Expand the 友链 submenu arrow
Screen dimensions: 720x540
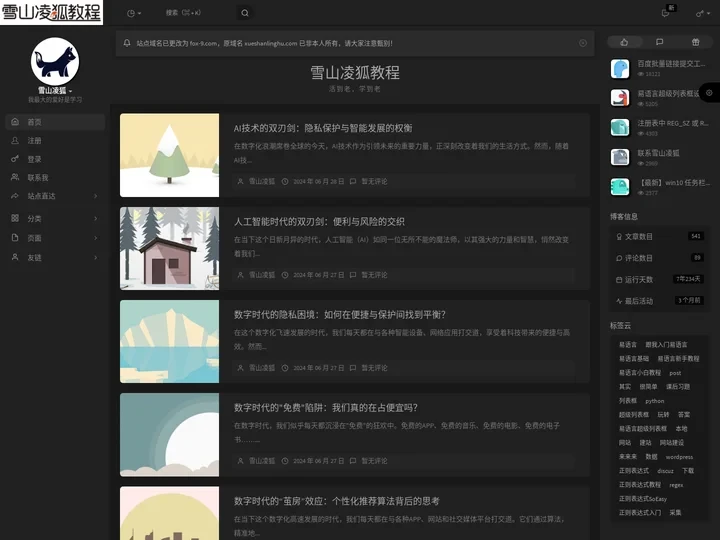(x=96, y=258)
